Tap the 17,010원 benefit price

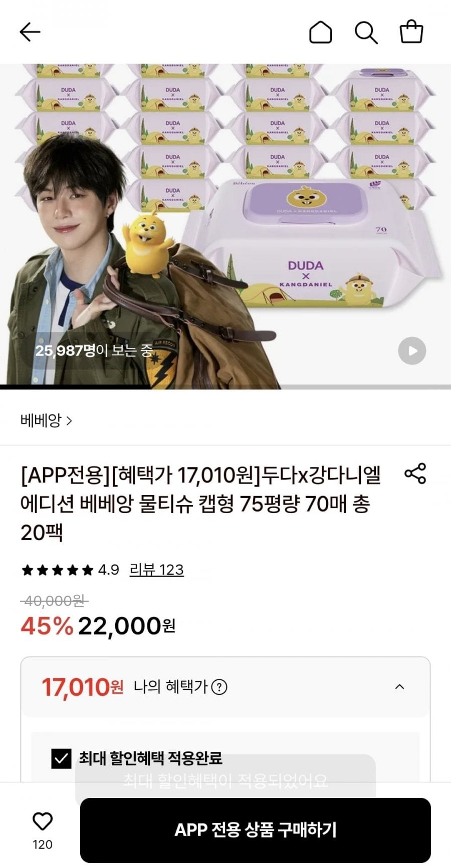point(83,687)
